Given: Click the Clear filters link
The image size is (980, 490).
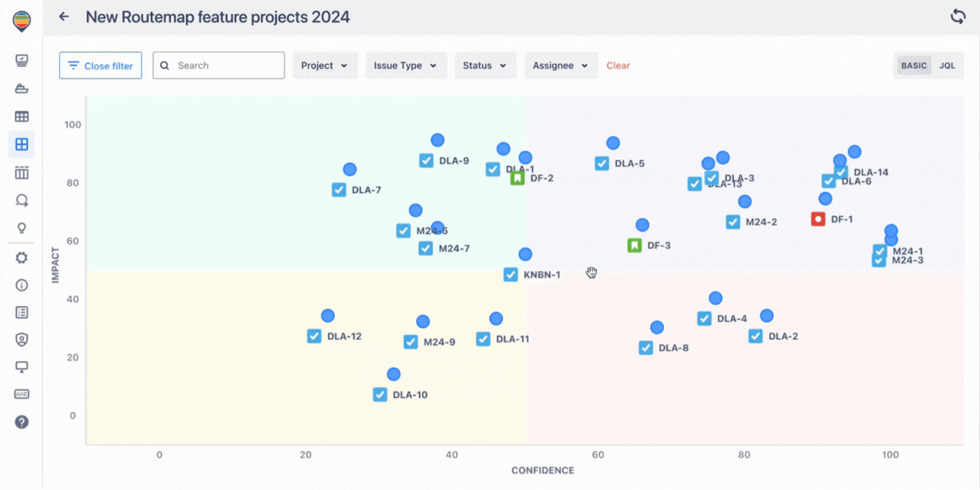Looking at the screenshot, I should [618, 65].
